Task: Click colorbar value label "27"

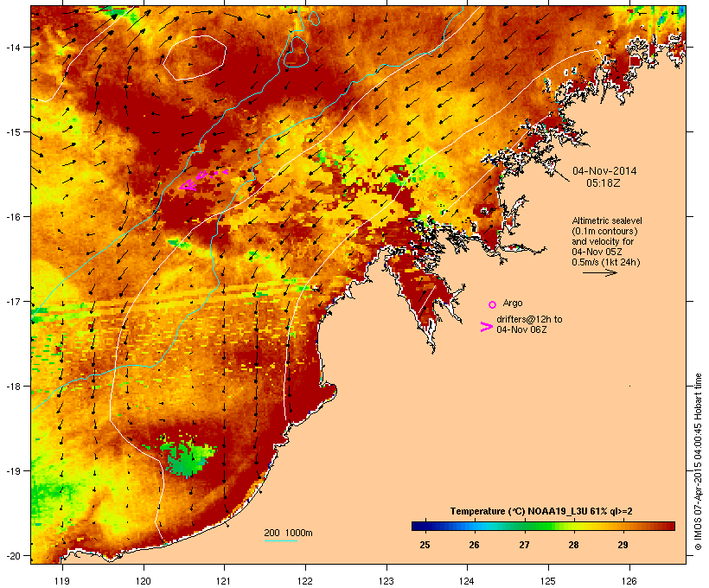Action: (524, 545)
